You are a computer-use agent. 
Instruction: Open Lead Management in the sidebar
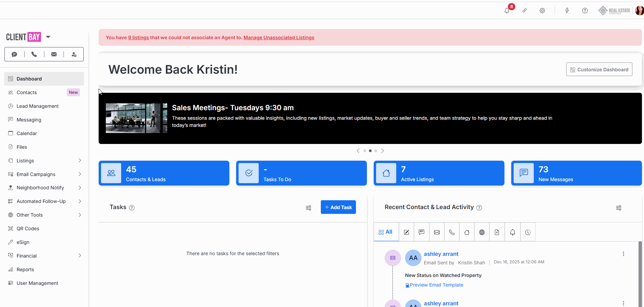click(x=38, y=106)
